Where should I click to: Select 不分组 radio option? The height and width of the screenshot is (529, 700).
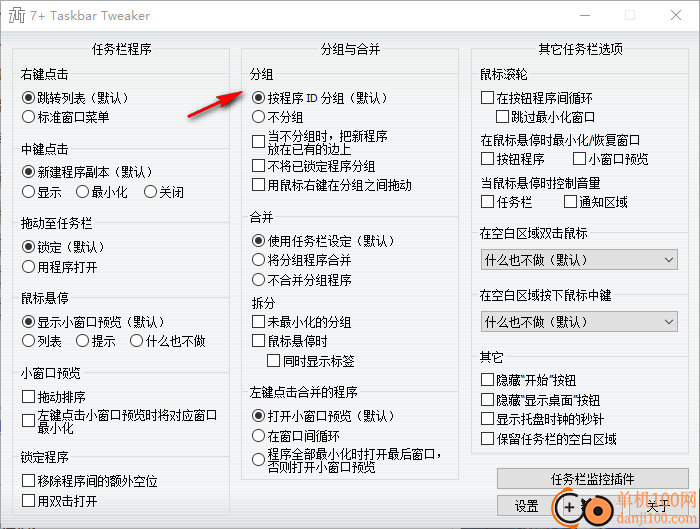(258, 117)
